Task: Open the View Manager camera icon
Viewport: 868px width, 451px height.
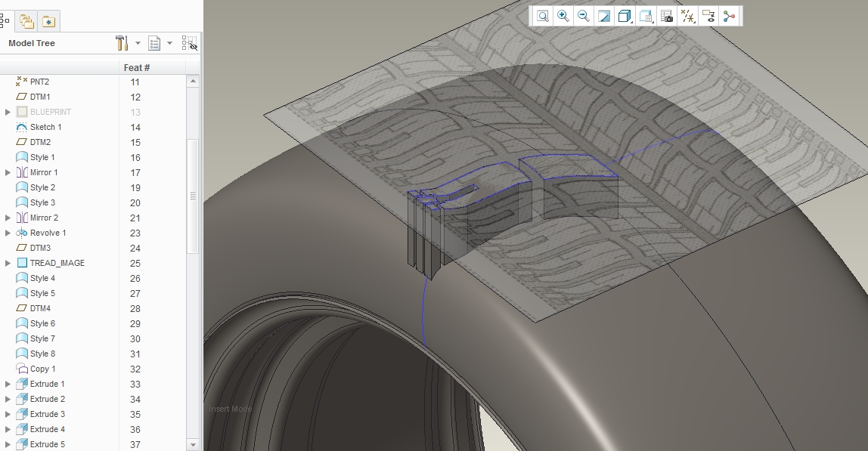Action: (667, 16)
